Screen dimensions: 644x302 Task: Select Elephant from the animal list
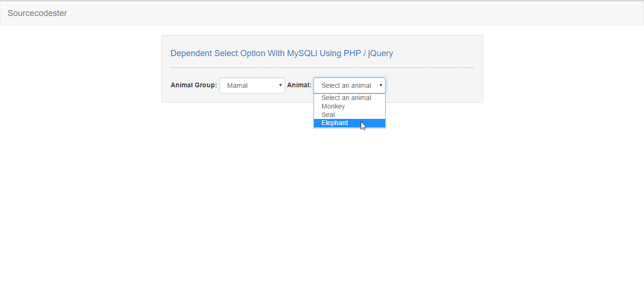[349, 123]
